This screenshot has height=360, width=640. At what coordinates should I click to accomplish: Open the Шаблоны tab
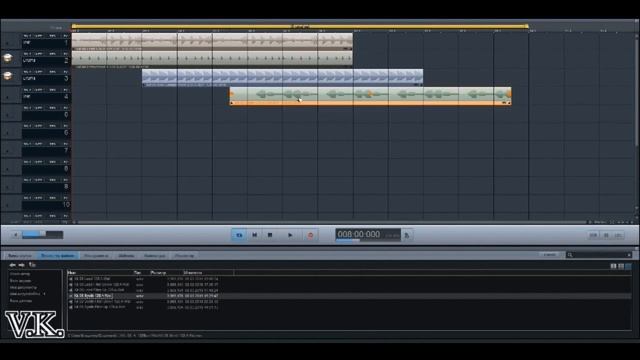click(x=126, y=256)
